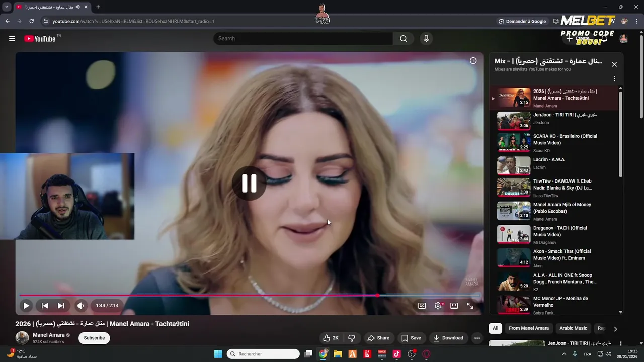Open the weather widget showing 12°C

coord(21,354)
